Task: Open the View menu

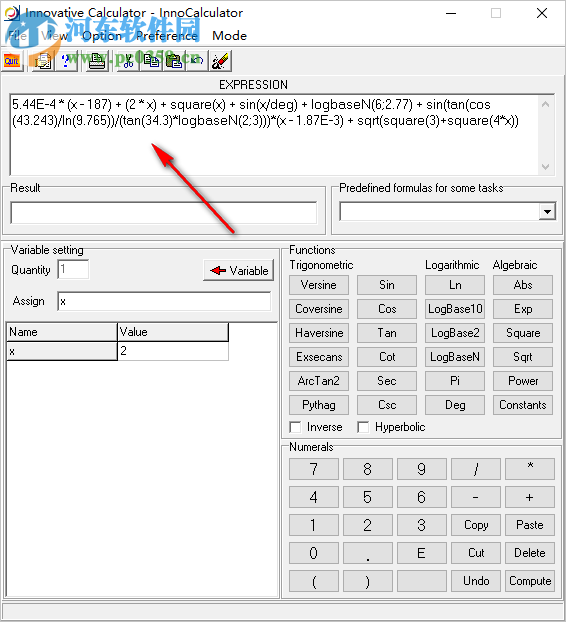Action: point(54,36)
